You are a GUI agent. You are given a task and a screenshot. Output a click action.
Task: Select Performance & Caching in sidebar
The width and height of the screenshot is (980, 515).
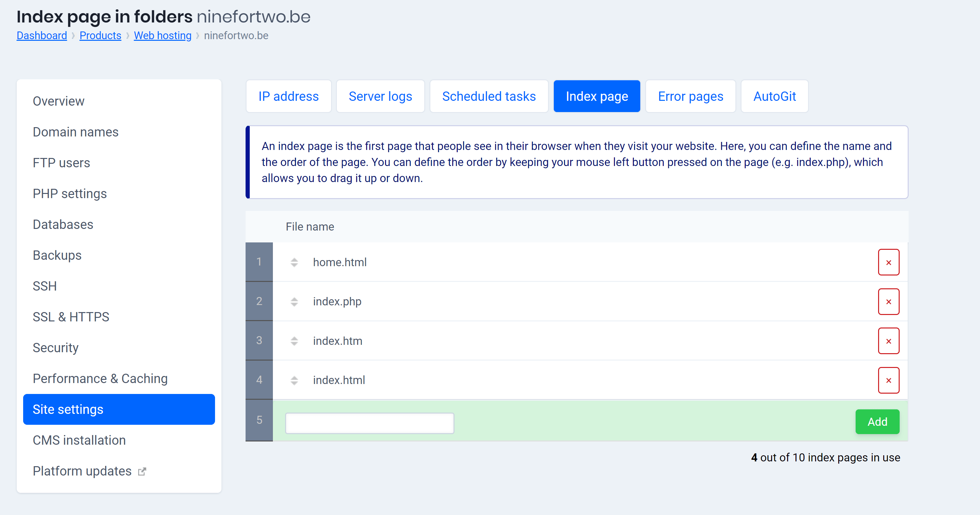100,379
